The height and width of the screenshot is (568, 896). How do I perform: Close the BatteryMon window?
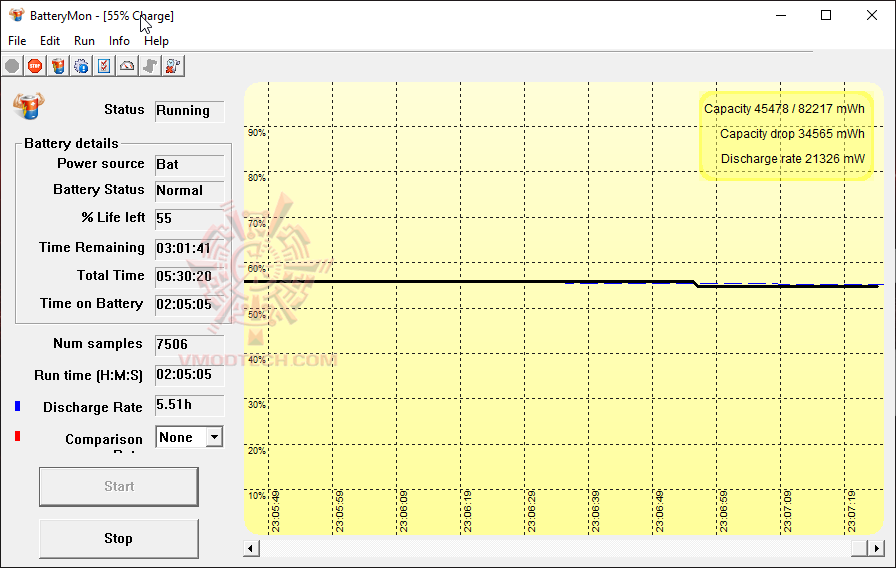871,15
